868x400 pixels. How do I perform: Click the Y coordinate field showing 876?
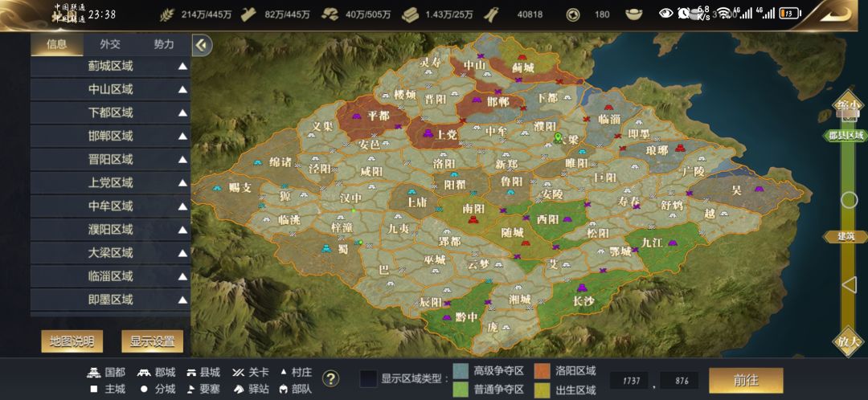pyautogui.click(x=679, y=381)
